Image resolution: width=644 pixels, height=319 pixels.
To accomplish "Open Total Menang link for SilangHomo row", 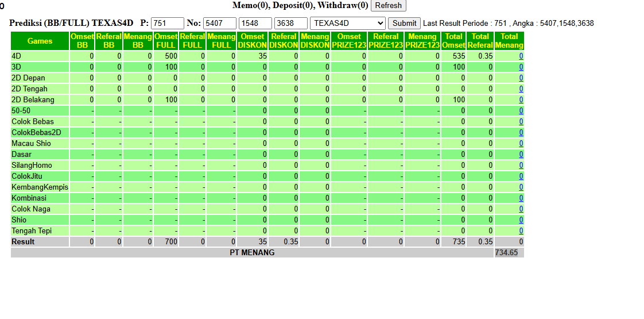I will click(x=521, y=166).
